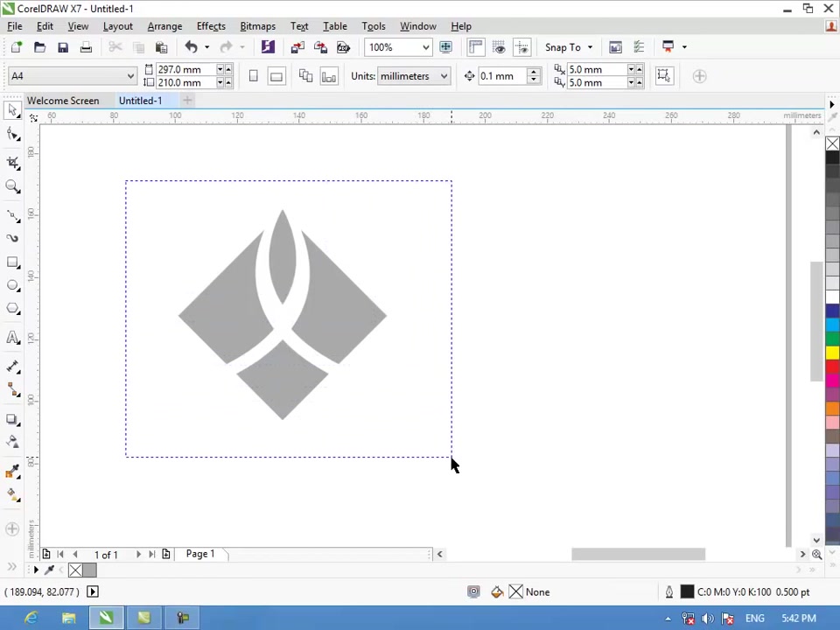Switch to Welcome Screen tab
This screenshot has width=840, height=630.
click(63, 101)
